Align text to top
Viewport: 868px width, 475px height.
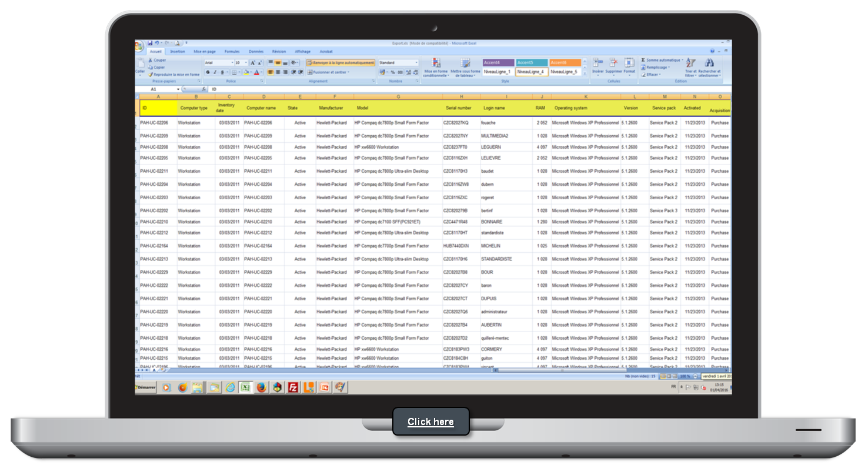click(x=271, y=63)
